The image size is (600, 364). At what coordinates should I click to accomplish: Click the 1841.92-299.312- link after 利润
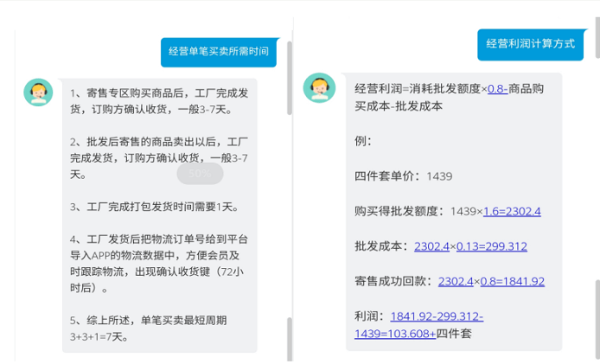click(x=437, y=316)
